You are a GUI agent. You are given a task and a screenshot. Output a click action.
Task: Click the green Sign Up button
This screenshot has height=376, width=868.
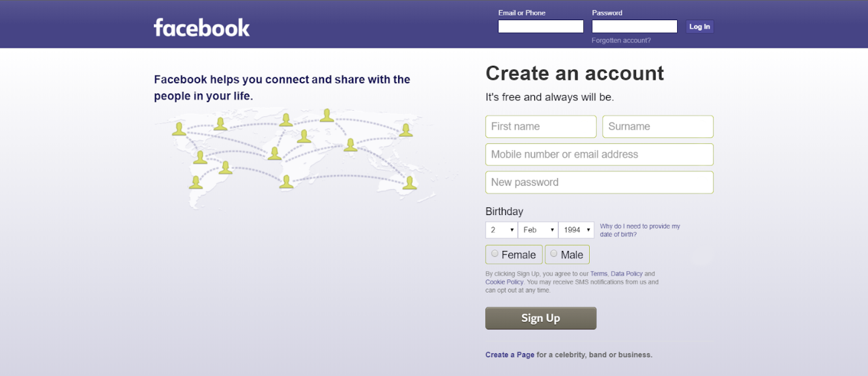541,318
